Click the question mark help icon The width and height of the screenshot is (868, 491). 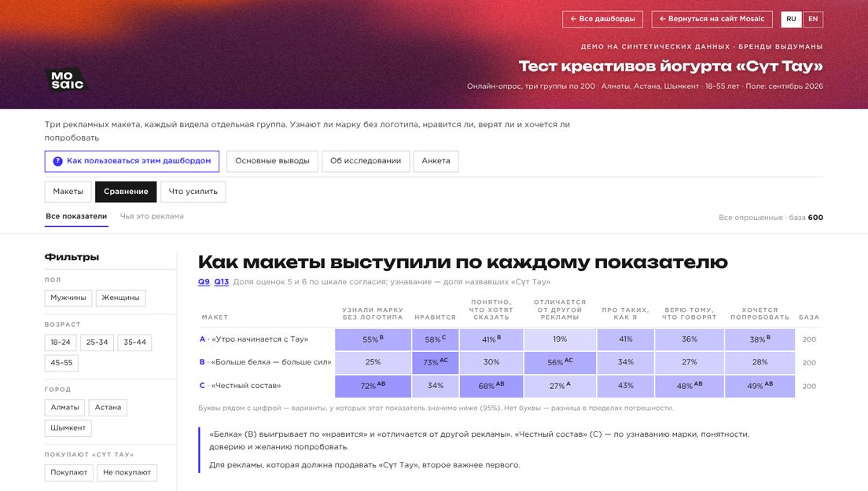[x=57, y=162]
